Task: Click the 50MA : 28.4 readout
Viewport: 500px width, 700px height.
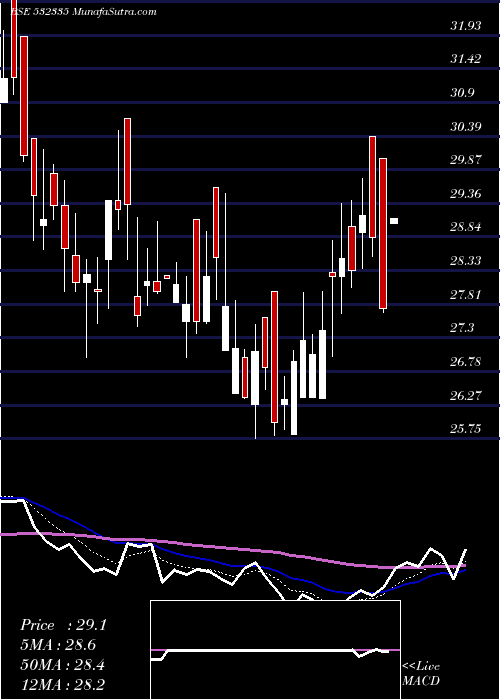Action: [x=62, y=665]
